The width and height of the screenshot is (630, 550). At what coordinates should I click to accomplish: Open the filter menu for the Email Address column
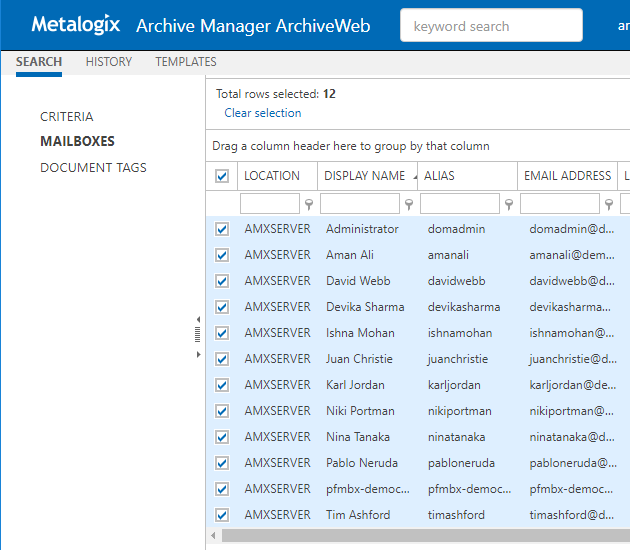point(608,205)
